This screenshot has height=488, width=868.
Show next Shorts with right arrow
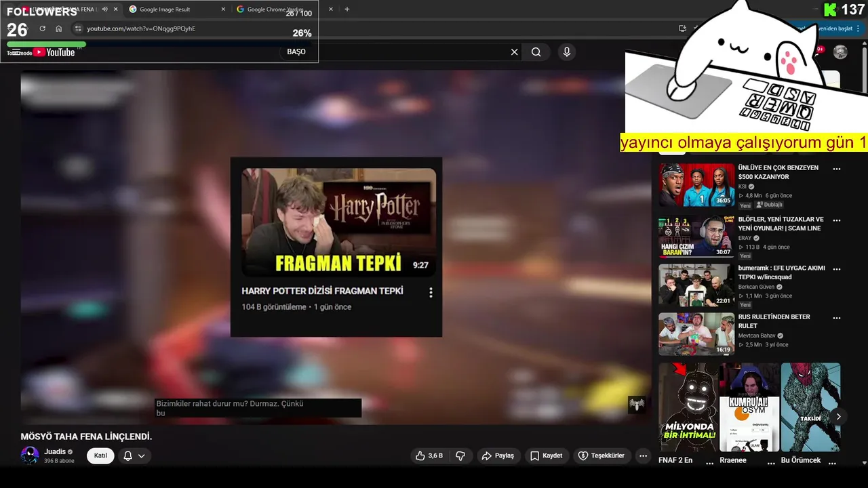click(838, 417)
